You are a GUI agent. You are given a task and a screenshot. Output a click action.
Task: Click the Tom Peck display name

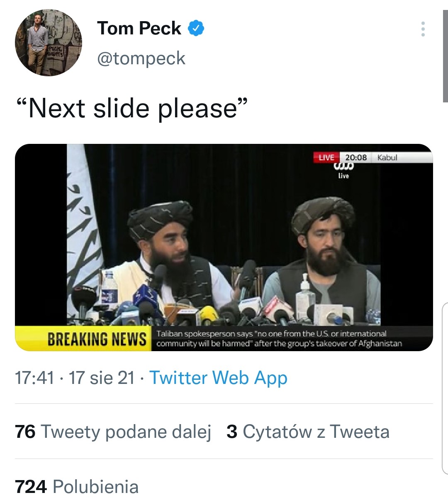[x=139, y=28]
